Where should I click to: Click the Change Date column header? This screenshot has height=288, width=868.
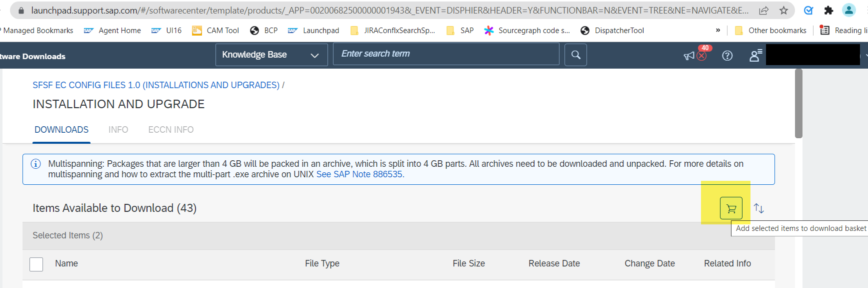tap(650, 263)
